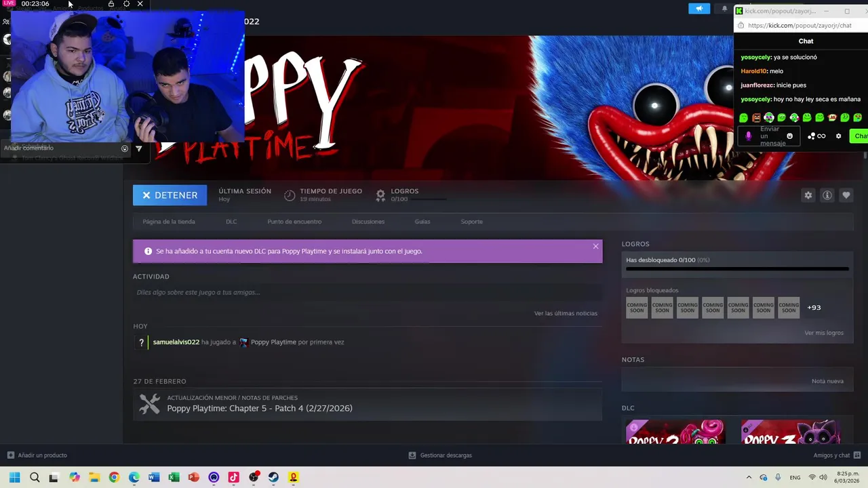Open Kick chat emoji picker
Image resolution: width=868 pixels, height=488 pixels.
(x=790, y=136)
